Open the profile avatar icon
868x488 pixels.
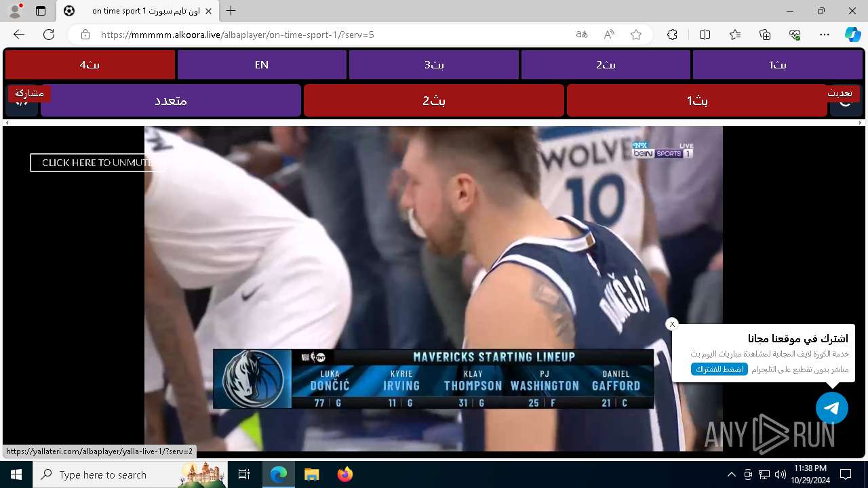[15, 11]
